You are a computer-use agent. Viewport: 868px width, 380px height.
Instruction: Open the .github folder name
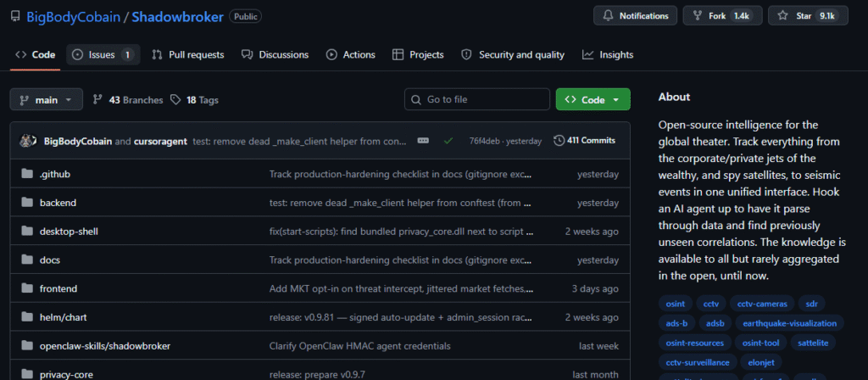coord(55,174)
